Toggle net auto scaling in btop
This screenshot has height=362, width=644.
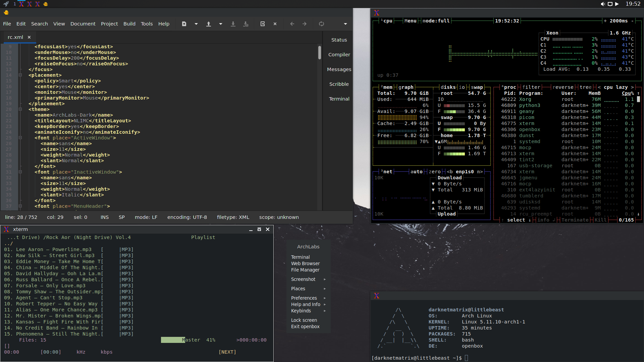pyautogui.click(x=417, y=172)
